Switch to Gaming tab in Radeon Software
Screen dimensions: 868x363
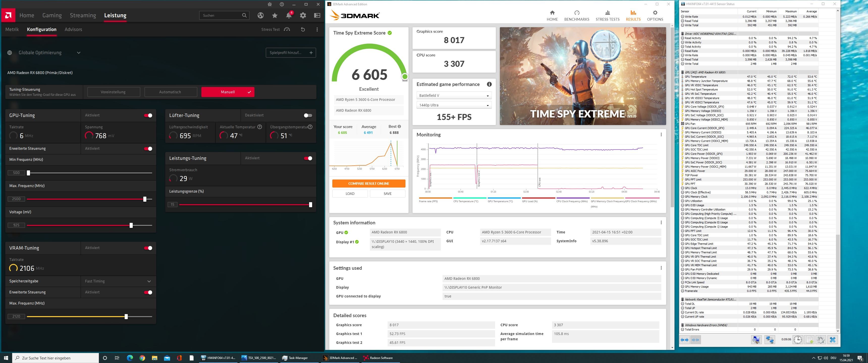[52, 15]
